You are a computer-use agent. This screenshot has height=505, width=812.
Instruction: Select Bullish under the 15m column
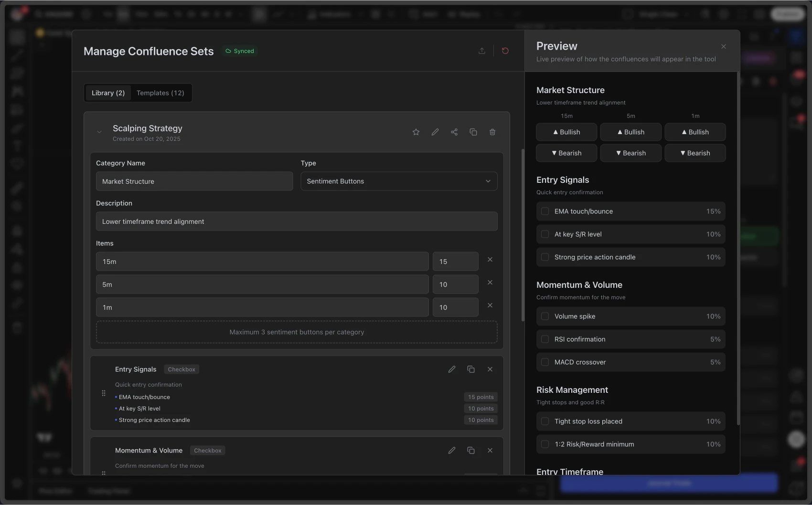(x=566, y=132)
